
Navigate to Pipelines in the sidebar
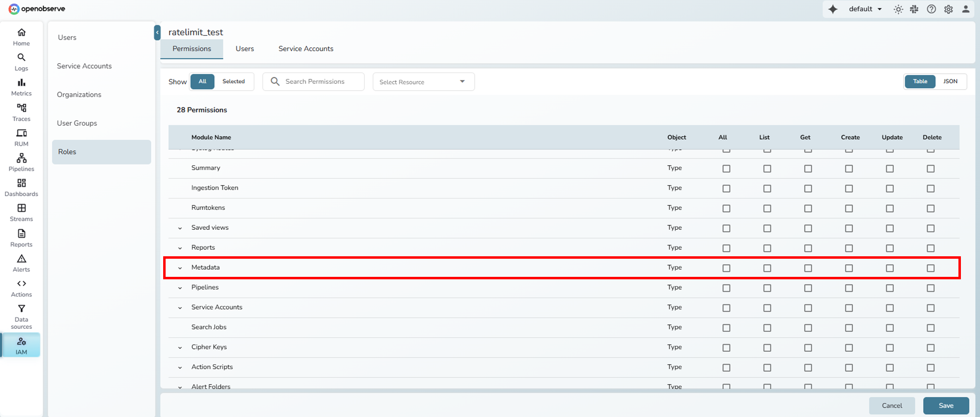[21, 162]
